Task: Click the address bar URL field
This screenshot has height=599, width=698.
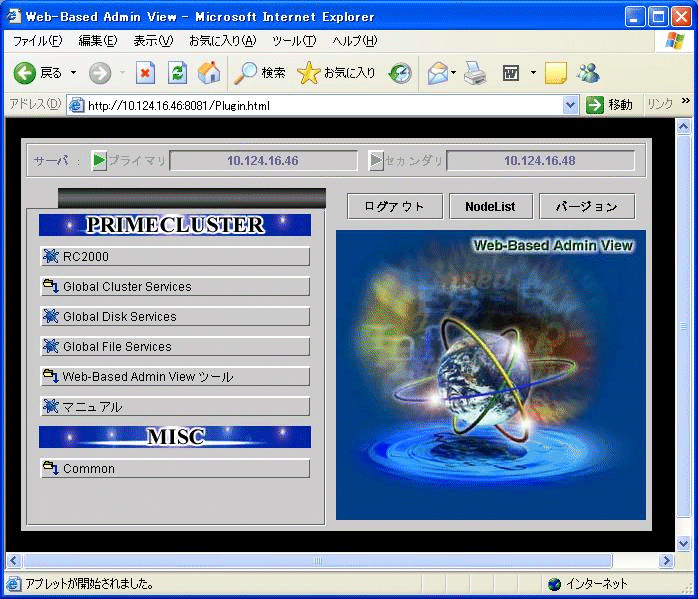Action: click(324, 105)
